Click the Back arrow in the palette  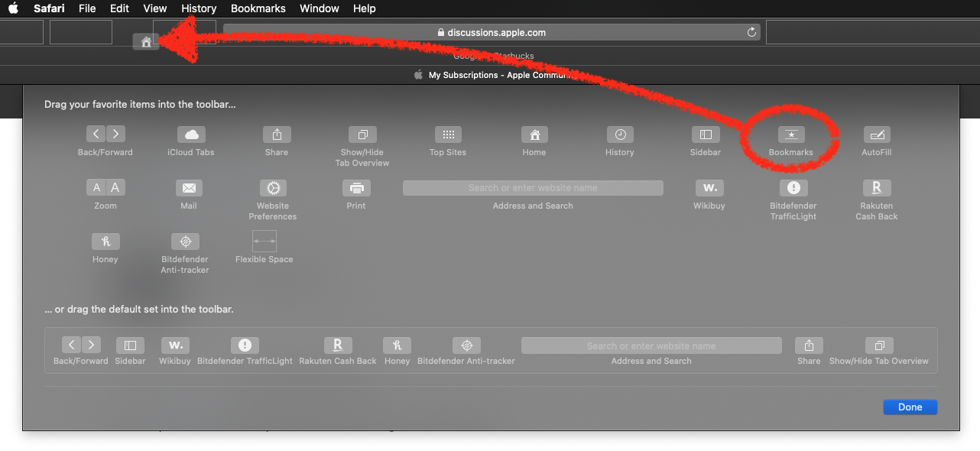96,134
